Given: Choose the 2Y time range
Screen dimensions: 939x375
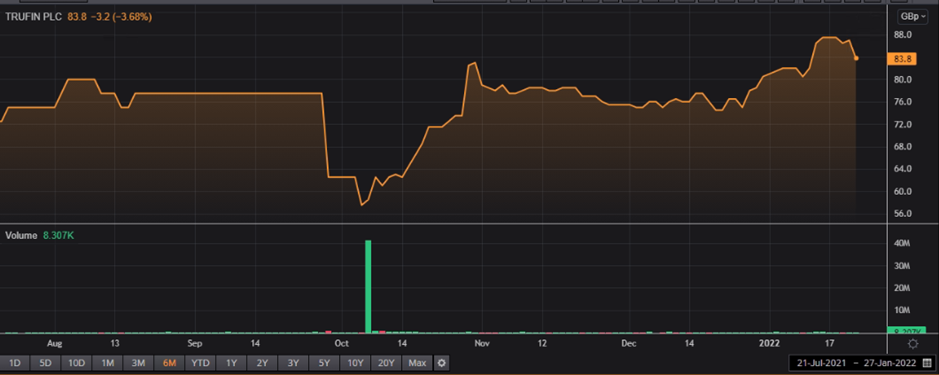Looking at the screenshot, I should click(x=262, y=362).
